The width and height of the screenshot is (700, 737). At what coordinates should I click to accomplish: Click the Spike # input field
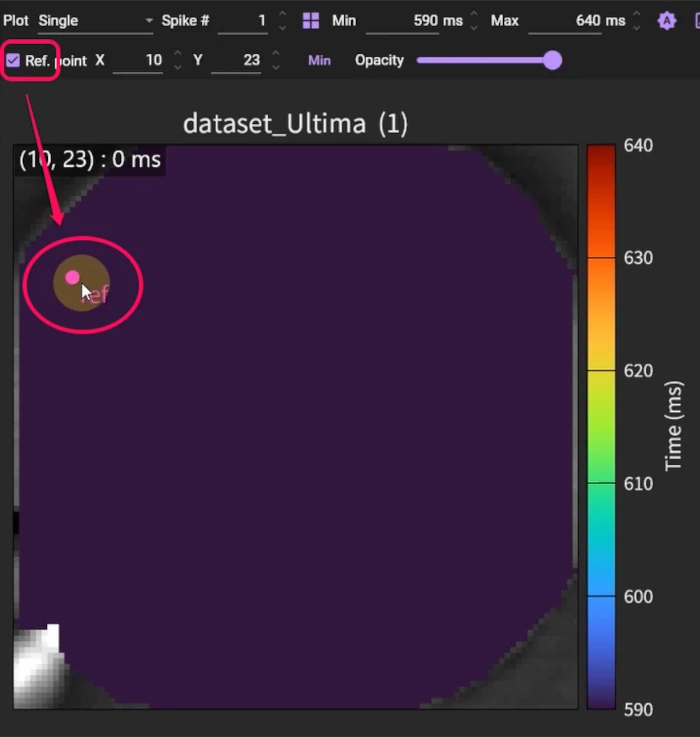[x=243, y=21]
